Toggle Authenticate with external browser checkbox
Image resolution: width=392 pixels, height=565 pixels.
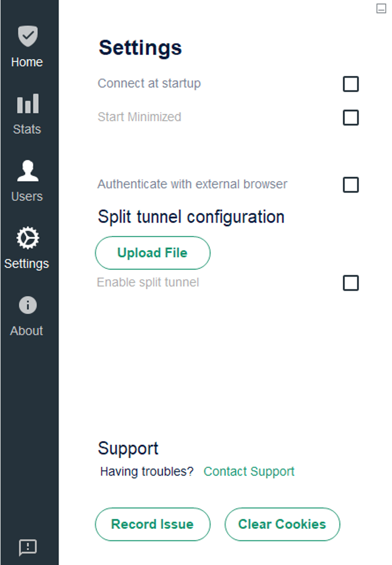point(351,185)
